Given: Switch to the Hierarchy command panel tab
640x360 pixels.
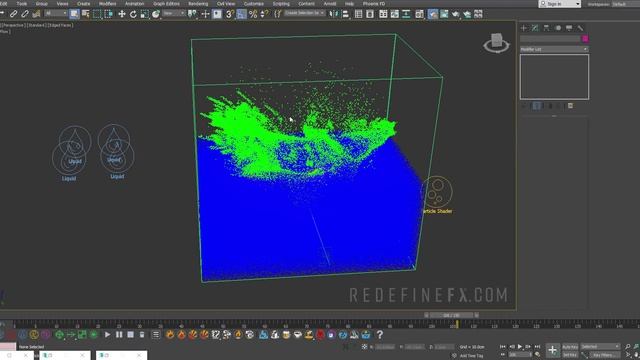Looking at the screenshot, I should [x=546, y=28].
